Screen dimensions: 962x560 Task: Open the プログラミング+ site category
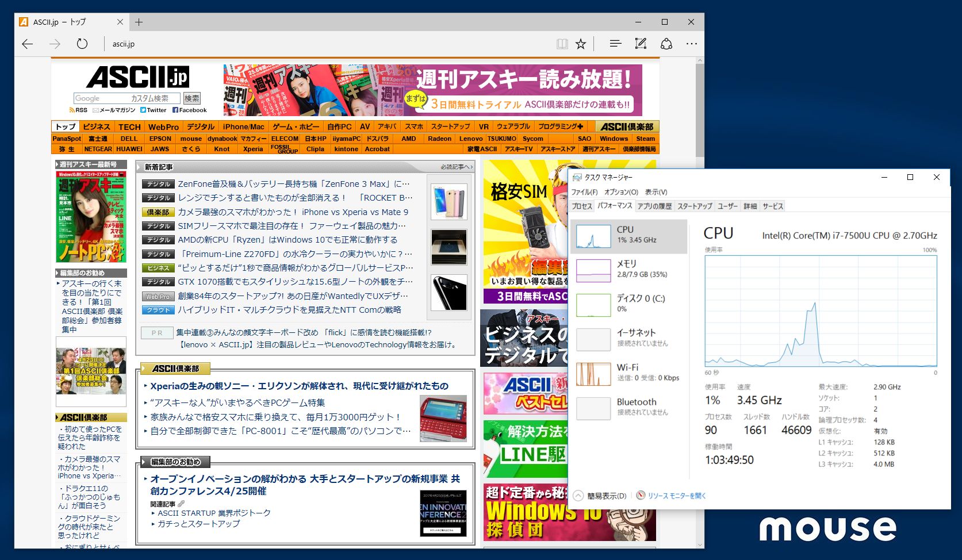[x=561, y=126]
